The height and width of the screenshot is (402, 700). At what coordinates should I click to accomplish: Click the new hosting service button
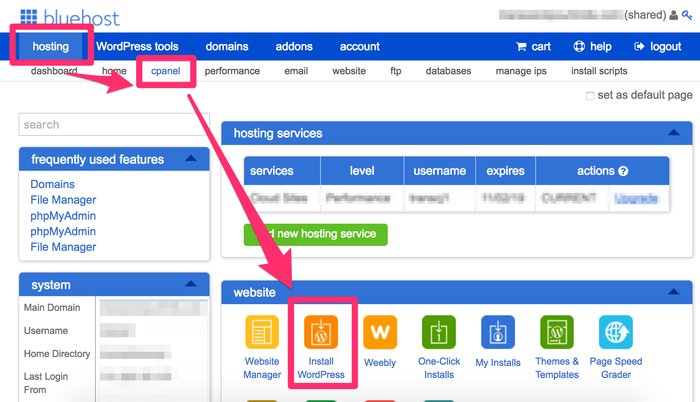(x=316, y=234)
